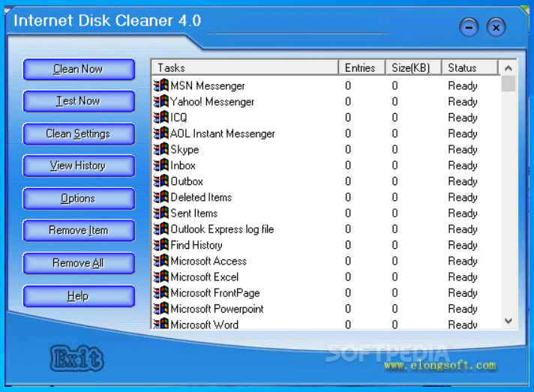Viewport: 534px width, 392px height.
Task: Select the Inbox row text
Action: point(183,166)
